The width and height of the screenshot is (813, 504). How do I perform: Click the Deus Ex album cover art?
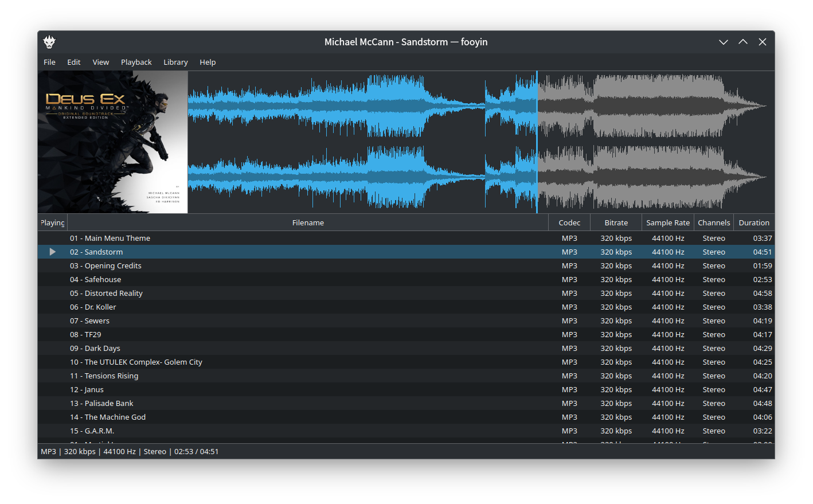click(x=113, y=142)
